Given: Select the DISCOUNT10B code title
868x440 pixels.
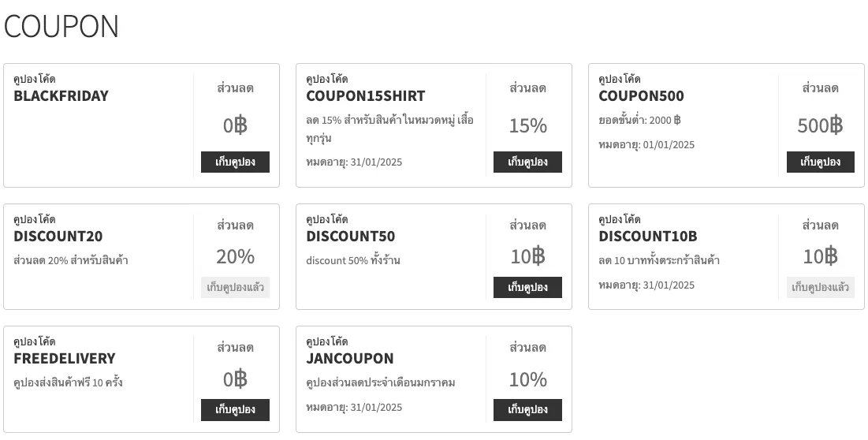Looking at the screenshot, I should [647, 237].
